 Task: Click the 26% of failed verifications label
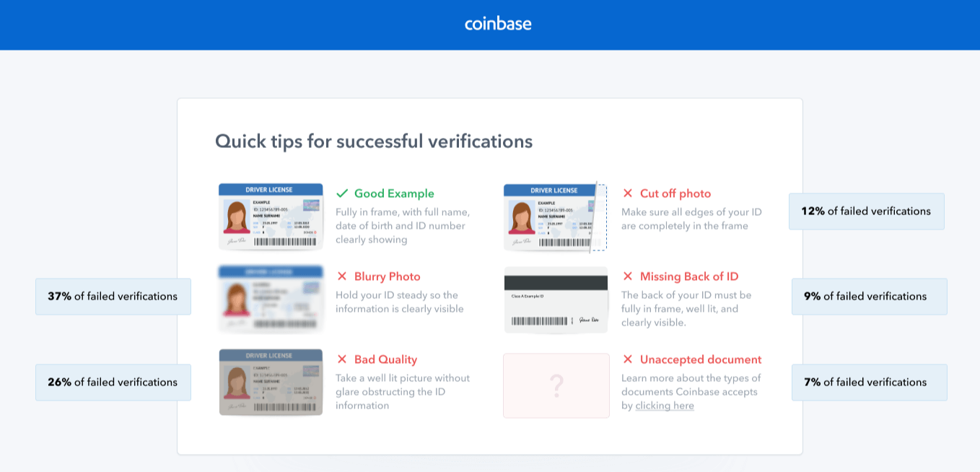click(x=113, y=383)
